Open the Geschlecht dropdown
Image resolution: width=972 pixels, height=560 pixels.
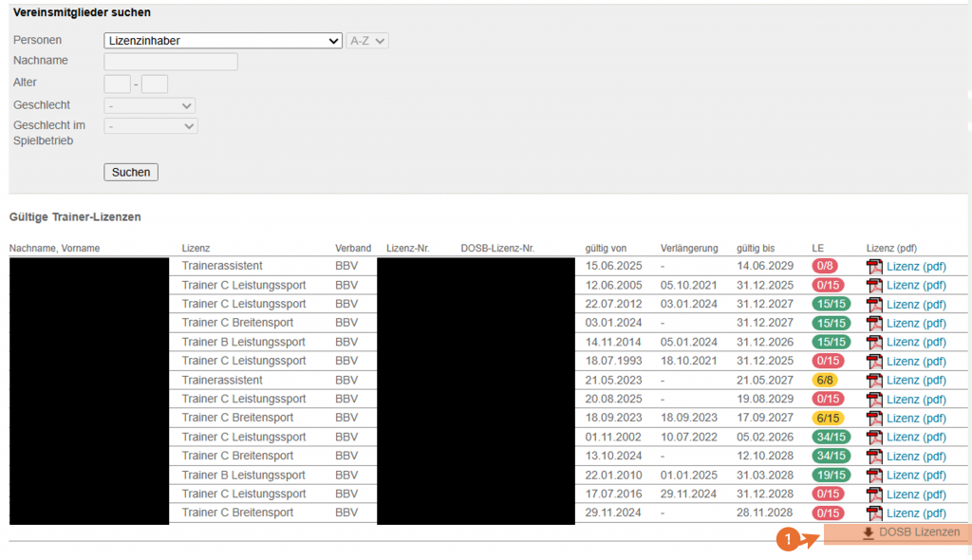click(150, 105)
